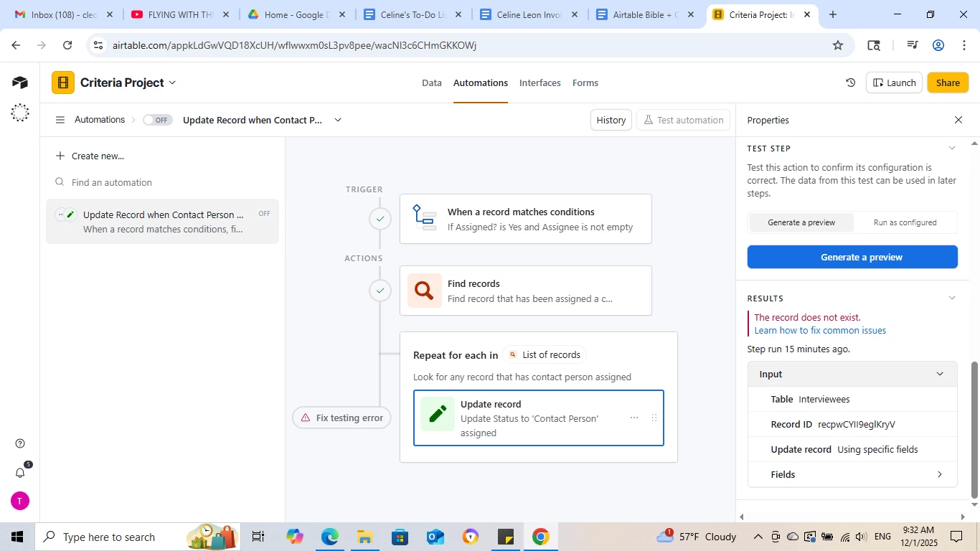Bookmark this page with the star icon
The height and width of the screenshot is (551, 980).
click(x=838, y=45)
